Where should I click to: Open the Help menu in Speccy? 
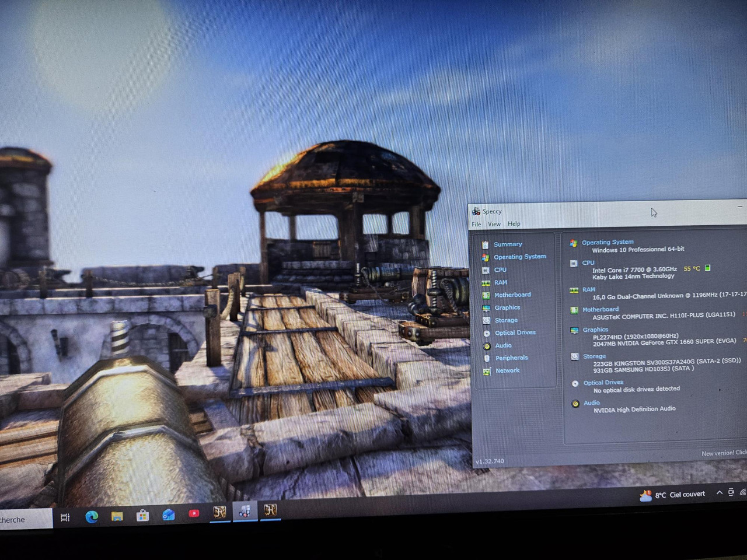pos(514,224)
